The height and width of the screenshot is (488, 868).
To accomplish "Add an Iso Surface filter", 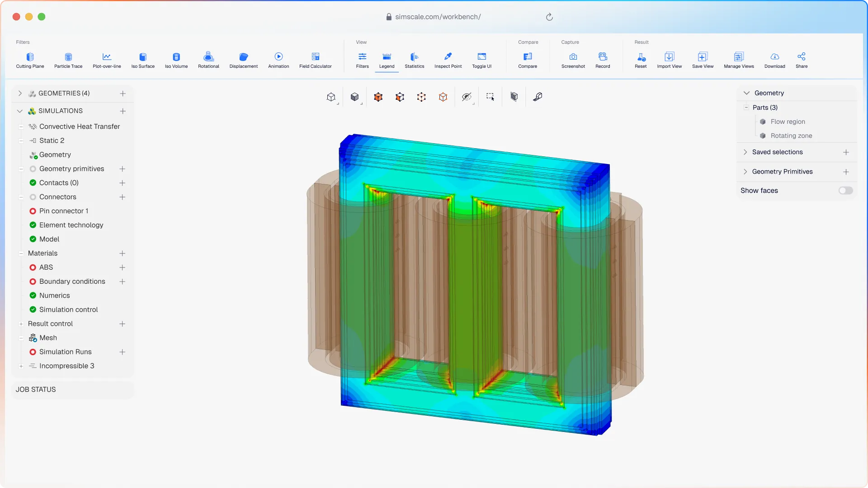I will pos(143,60).
